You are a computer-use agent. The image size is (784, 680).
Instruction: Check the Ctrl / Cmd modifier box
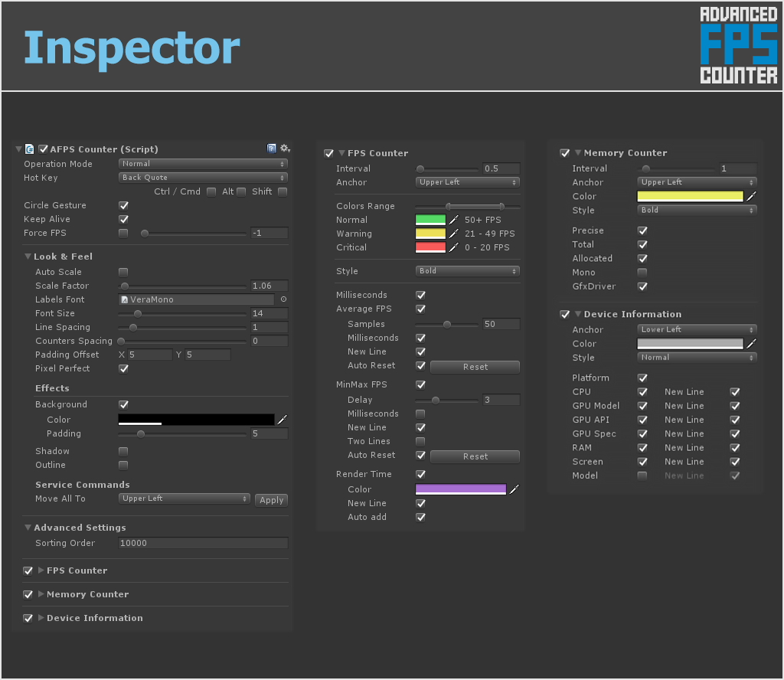coord(211,191)
